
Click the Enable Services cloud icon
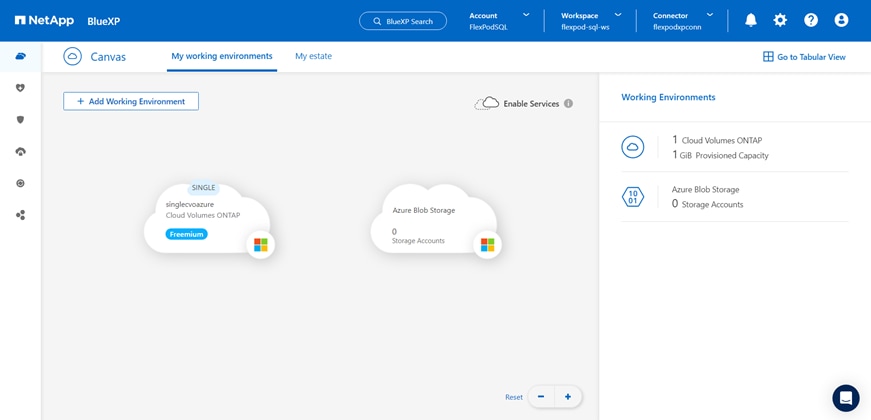click(x=486, y=103)
